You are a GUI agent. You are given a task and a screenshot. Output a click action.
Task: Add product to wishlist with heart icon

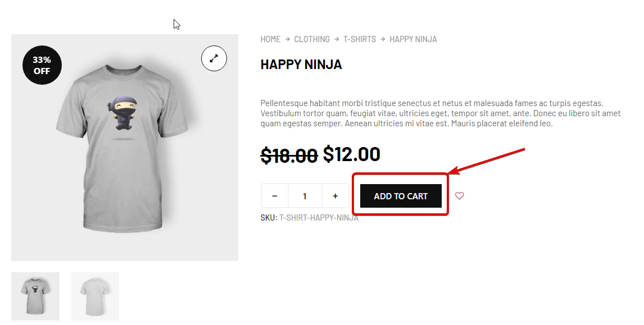(460, 196)
